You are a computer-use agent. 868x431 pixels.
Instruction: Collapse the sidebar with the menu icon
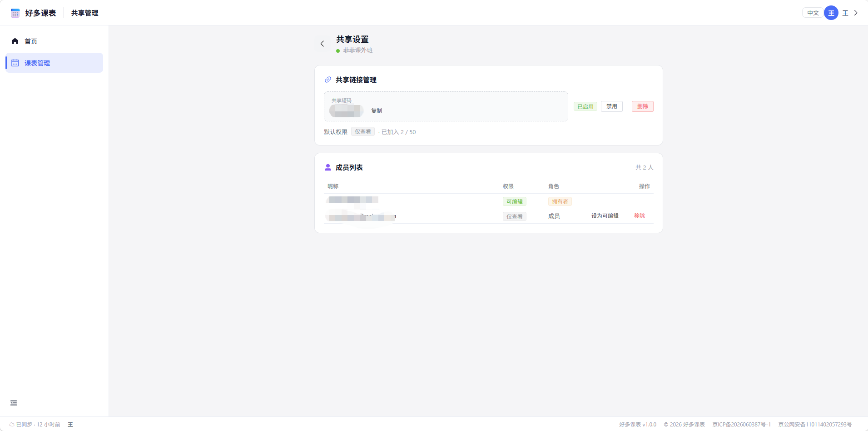(14, 403)
